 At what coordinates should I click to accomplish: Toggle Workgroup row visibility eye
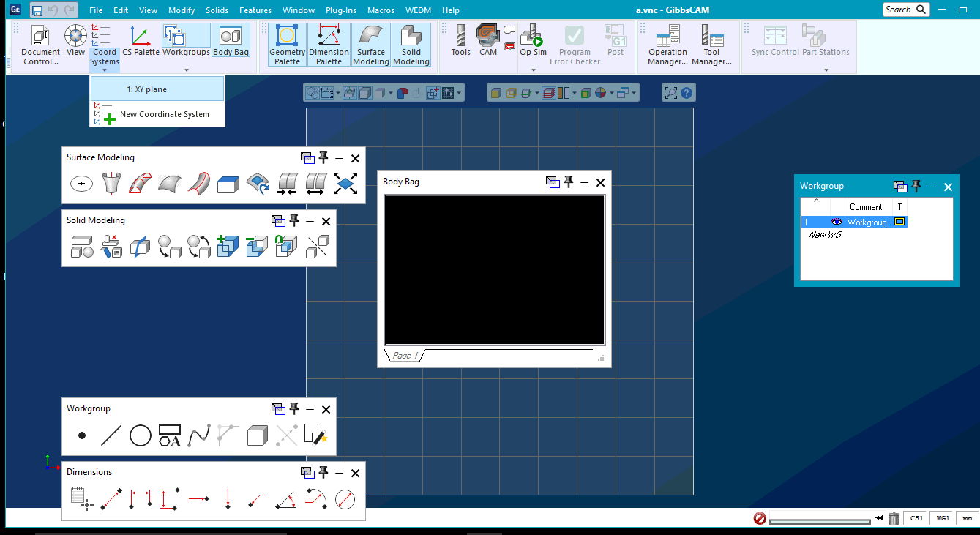click(x=837, y=222)
